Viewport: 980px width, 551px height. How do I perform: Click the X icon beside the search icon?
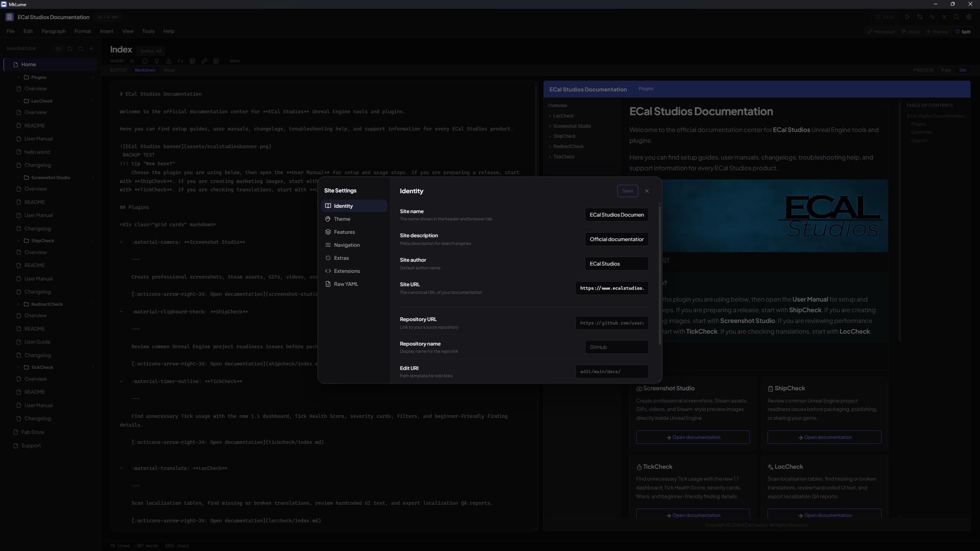(x=944, y=17)
